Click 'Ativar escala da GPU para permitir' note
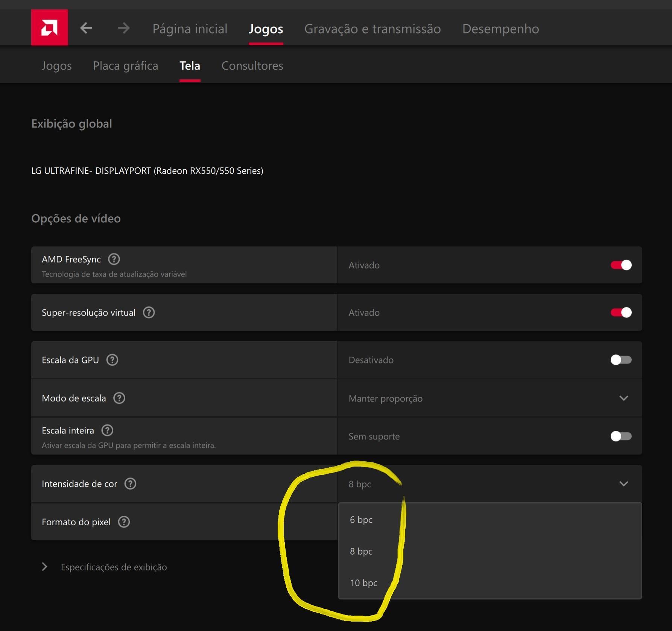This screenshot has width=672, height=631. pyautogui.click(x=129, y=446)
